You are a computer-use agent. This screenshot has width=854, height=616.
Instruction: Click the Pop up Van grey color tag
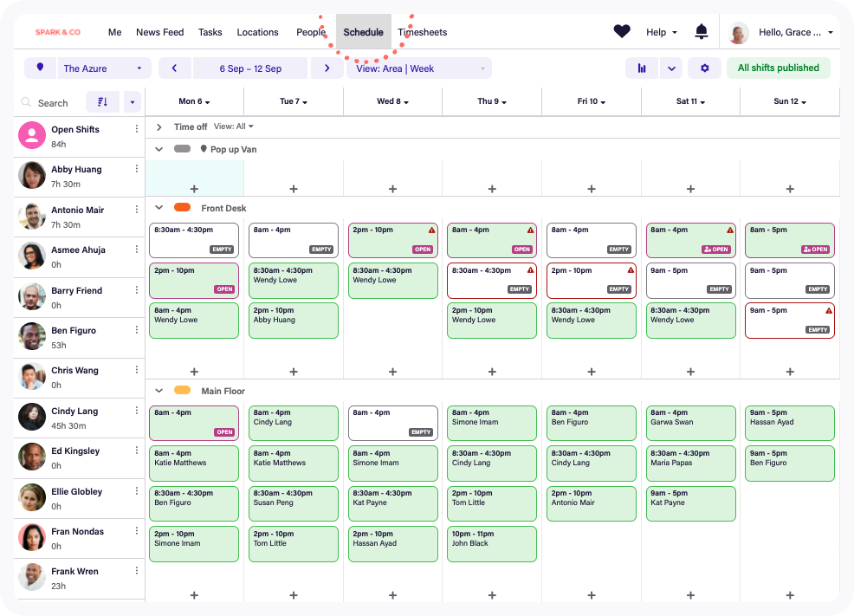point(182,149)
